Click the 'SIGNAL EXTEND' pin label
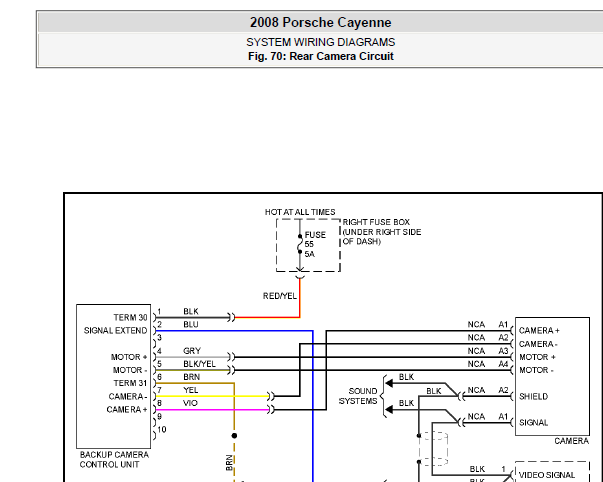 coord(115,330)
